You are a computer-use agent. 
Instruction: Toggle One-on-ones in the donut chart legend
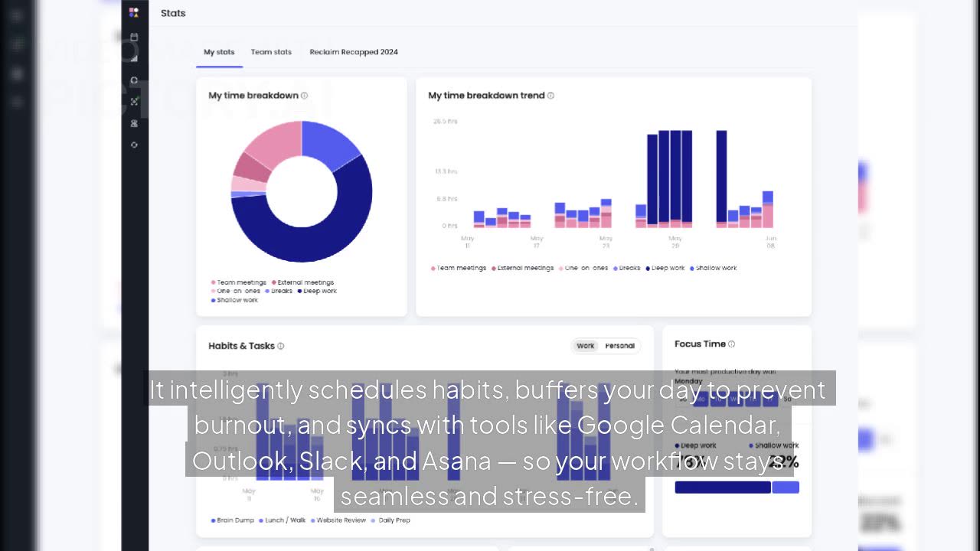236,291
